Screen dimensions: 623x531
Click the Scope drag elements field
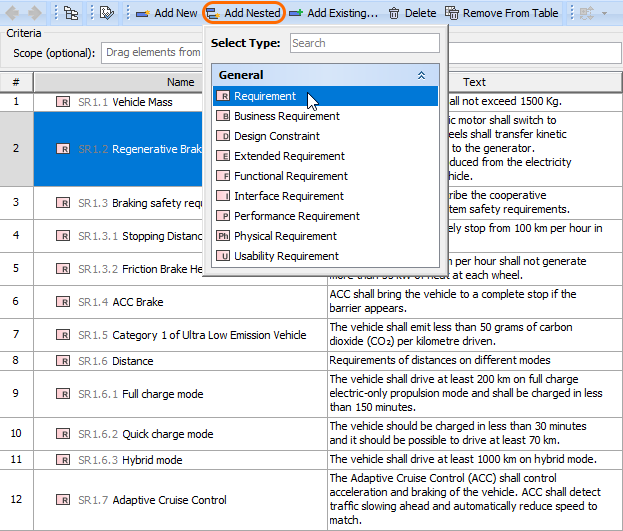pos(151,52)
